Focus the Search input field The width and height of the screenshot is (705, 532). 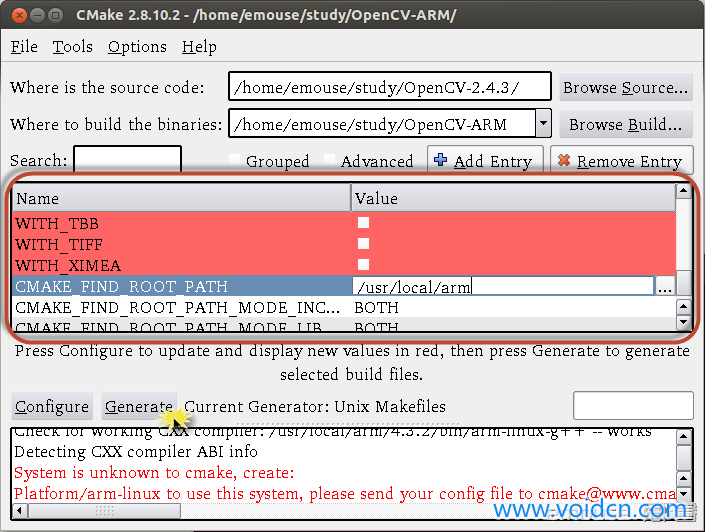click(x=128, y=159)
